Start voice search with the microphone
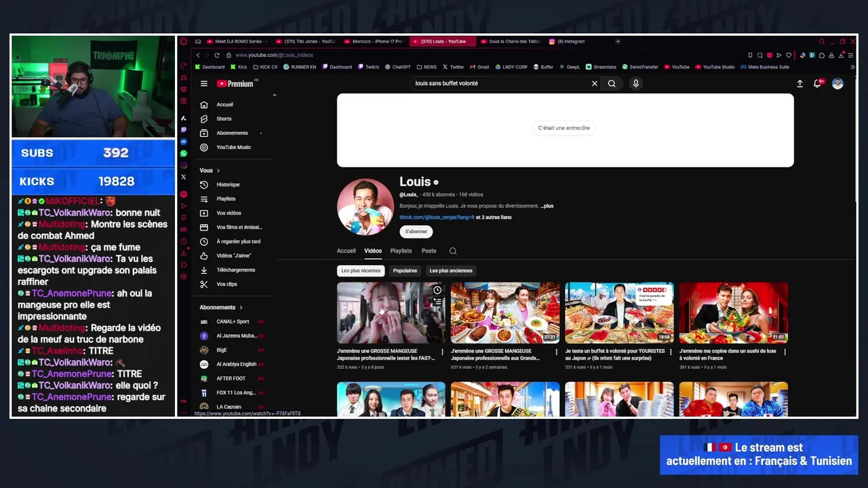Screen dimensions: 868x488 635,83
